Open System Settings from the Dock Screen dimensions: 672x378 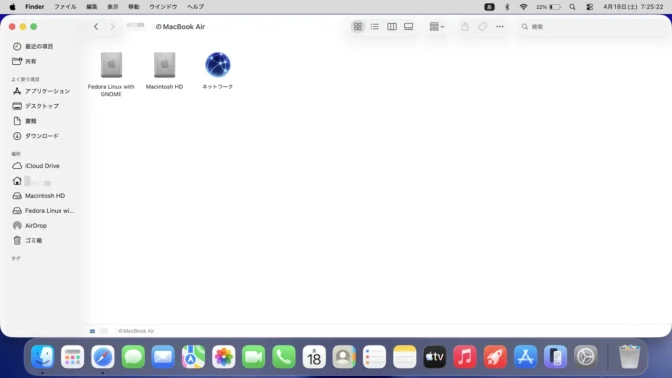pyautogui.click(x=586, y=357)
